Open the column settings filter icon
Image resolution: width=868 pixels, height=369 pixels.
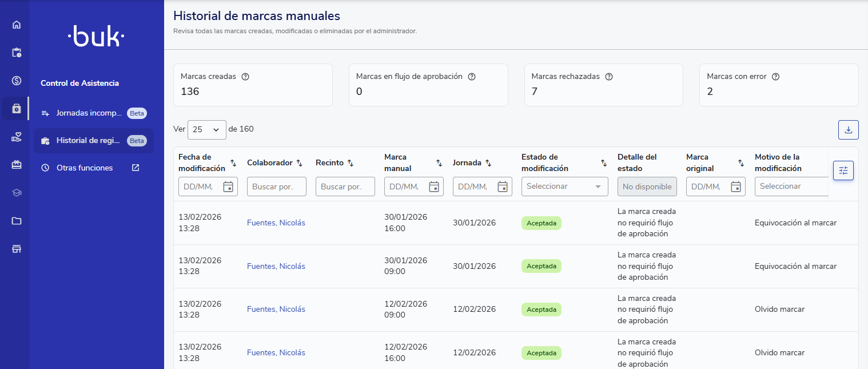pyautogui.click(x=843, y=170)
